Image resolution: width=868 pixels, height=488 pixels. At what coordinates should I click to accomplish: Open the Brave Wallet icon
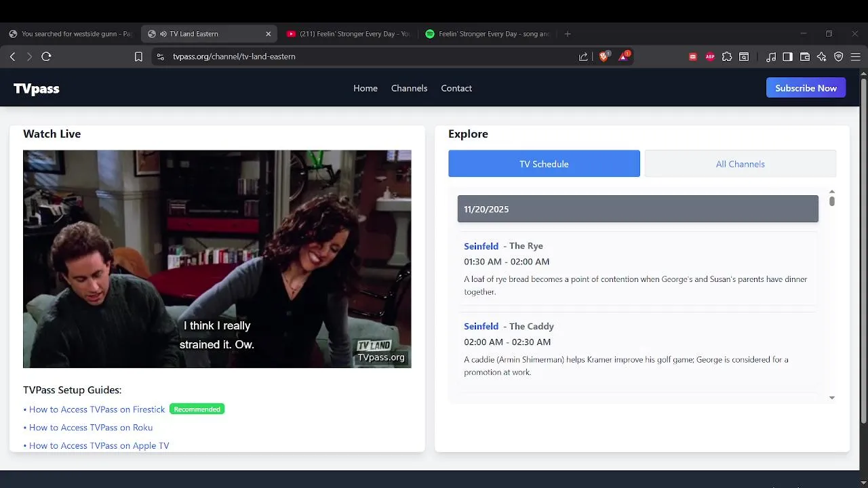pyautogui.click(x=805, y=57)
